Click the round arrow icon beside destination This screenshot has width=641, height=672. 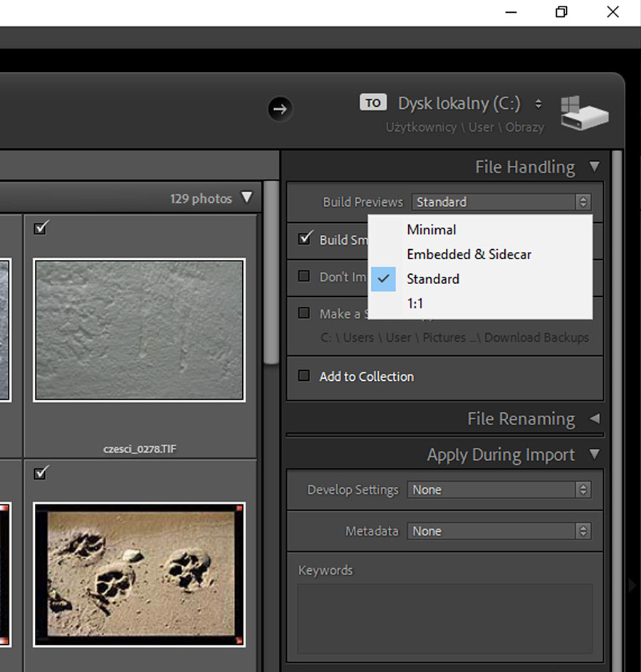tap(280, 109)
